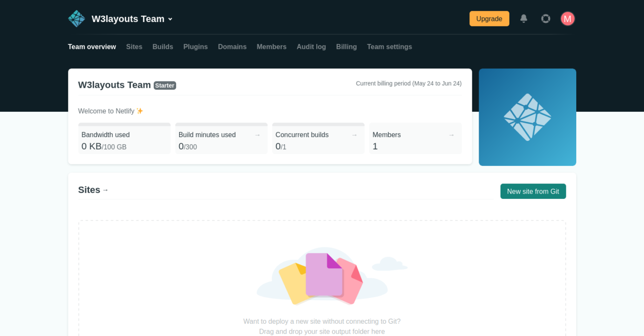644x336 pixels.
Task: Click the Welcome to Netlify text
Action: 110,111
